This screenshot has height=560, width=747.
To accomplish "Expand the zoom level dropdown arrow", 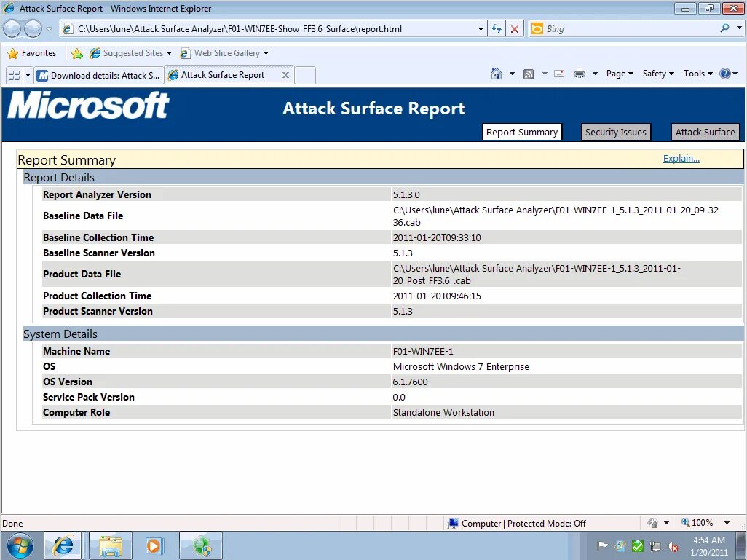I will point(727,523).
